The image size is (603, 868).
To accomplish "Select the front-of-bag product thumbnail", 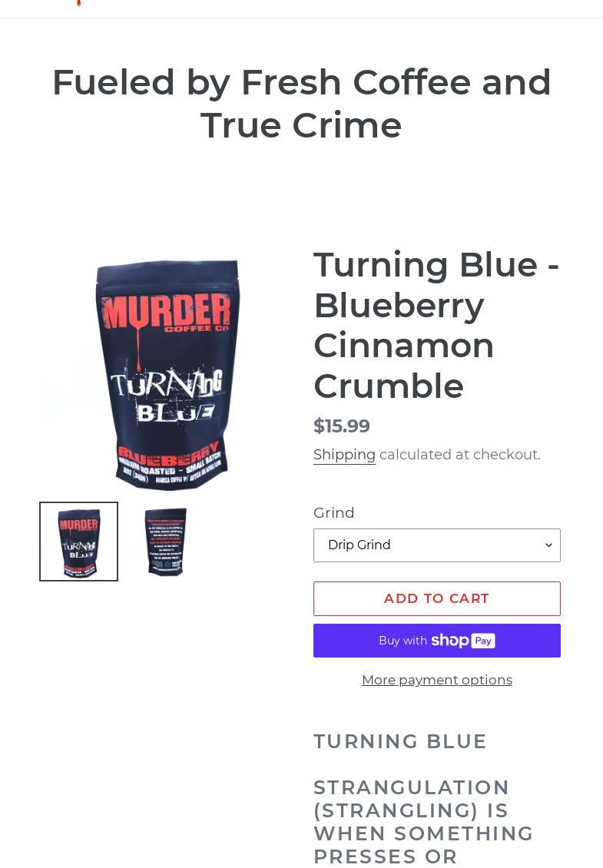I will point(78,542).
